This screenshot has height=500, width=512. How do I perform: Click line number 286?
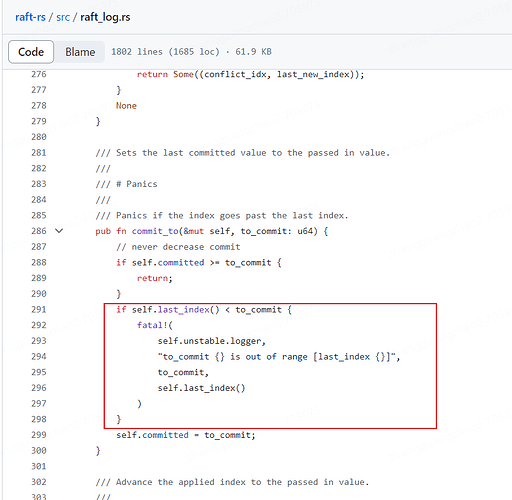39,231
